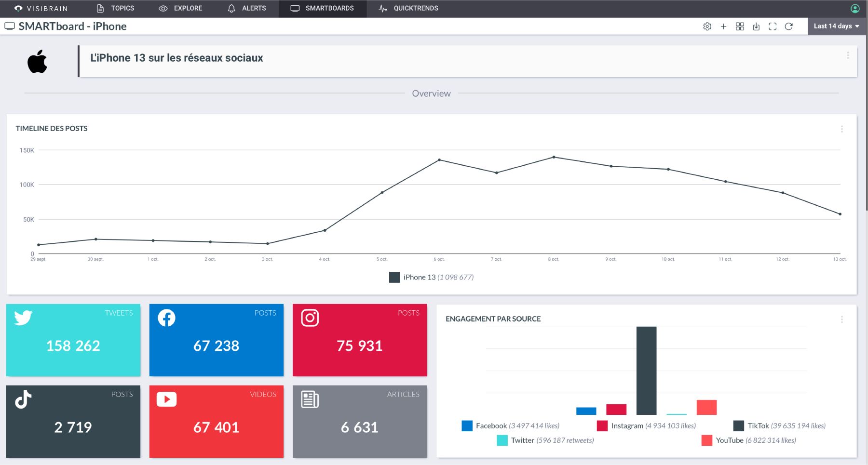Open Timeline des posts options menu
Image resolution: width=868 pixels, height=465 pixels.
tap(842, 129)
